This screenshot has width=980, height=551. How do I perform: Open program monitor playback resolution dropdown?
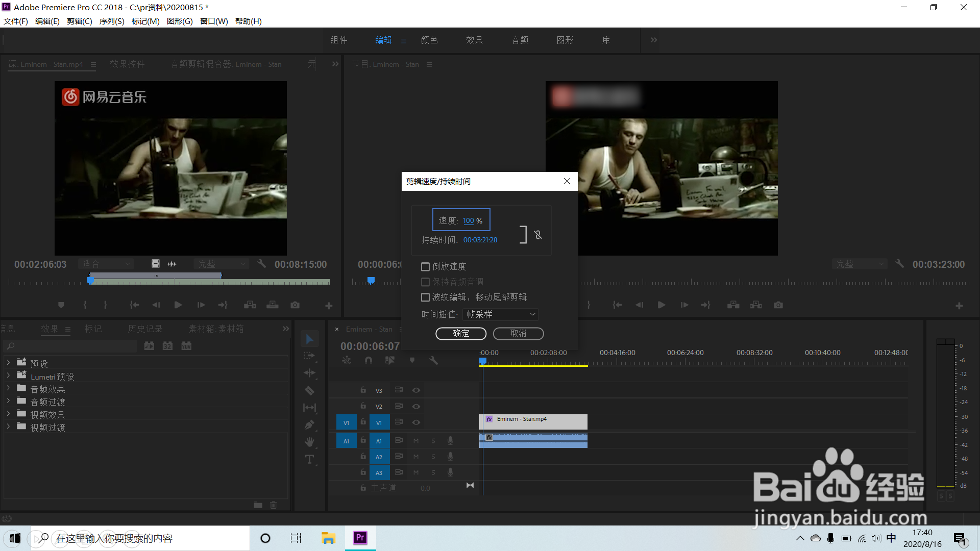(860, 264)
